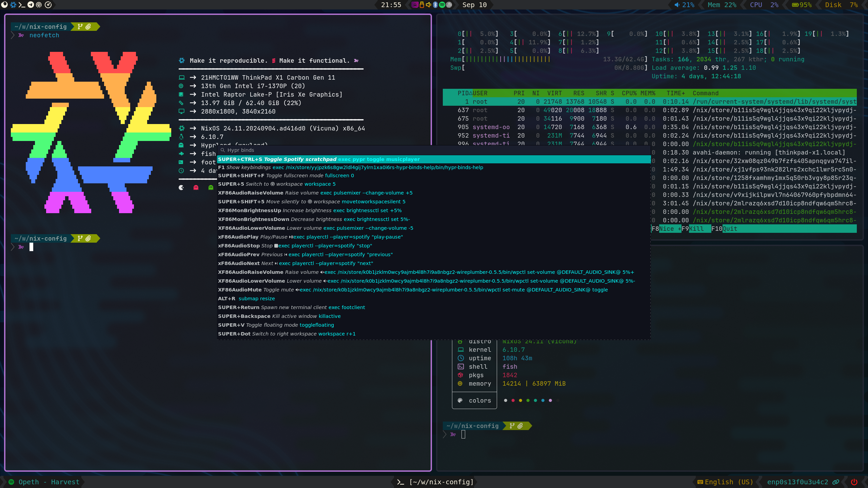Open the terminal workspace icon in top bar
The image size is (868, 488).
click(22, 5)
